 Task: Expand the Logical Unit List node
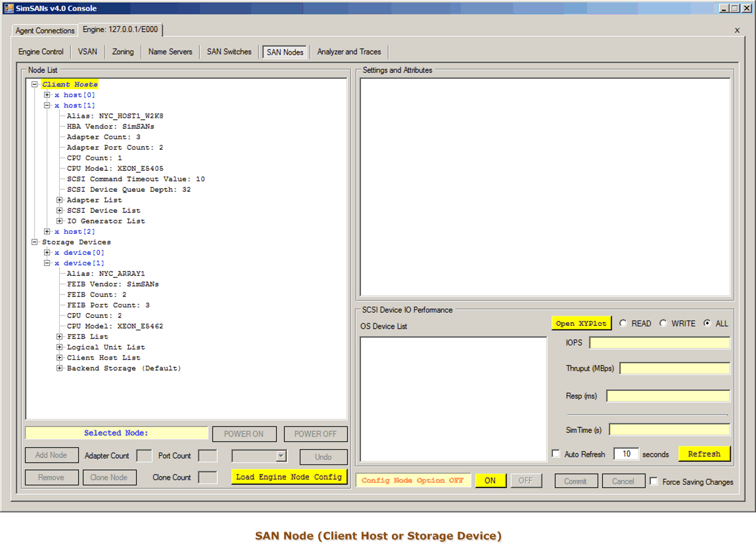(60, 347)
